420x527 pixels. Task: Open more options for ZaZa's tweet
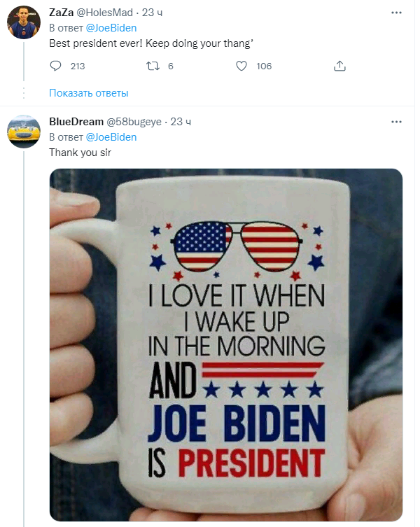click(x=397, y=13)
